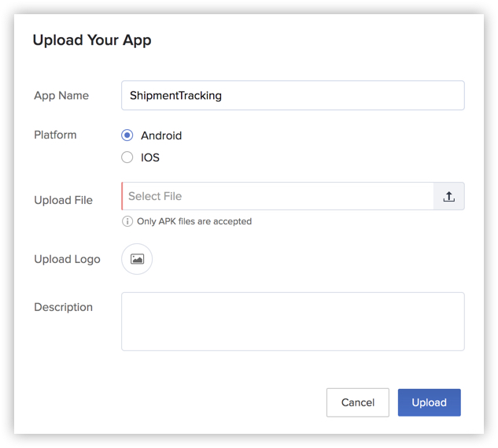Click the "IOS" option label text

point(150,157)
